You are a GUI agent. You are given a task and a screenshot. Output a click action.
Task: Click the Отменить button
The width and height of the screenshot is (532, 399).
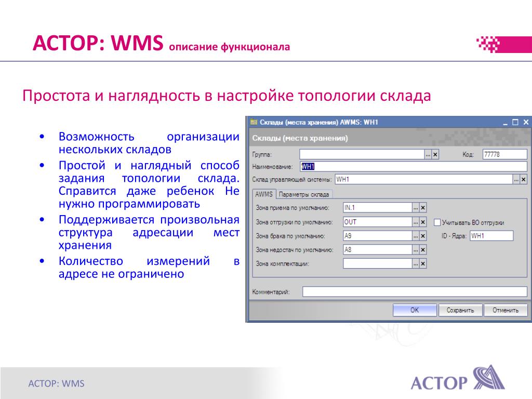click(506, 310)
